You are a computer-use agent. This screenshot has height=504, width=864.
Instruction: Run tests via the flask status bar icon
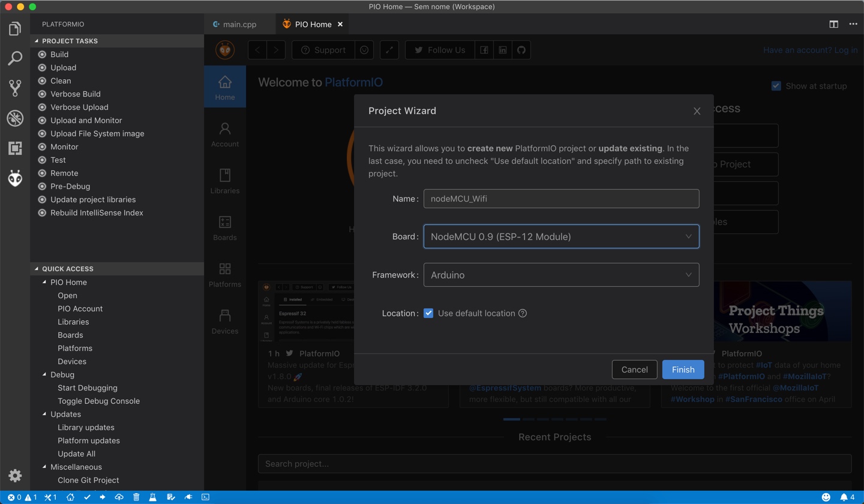click(153, 497)
